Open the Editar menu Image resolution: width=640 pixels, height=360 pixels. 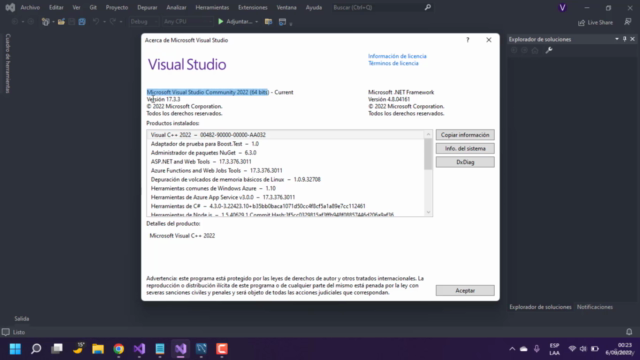pos(56,7)
